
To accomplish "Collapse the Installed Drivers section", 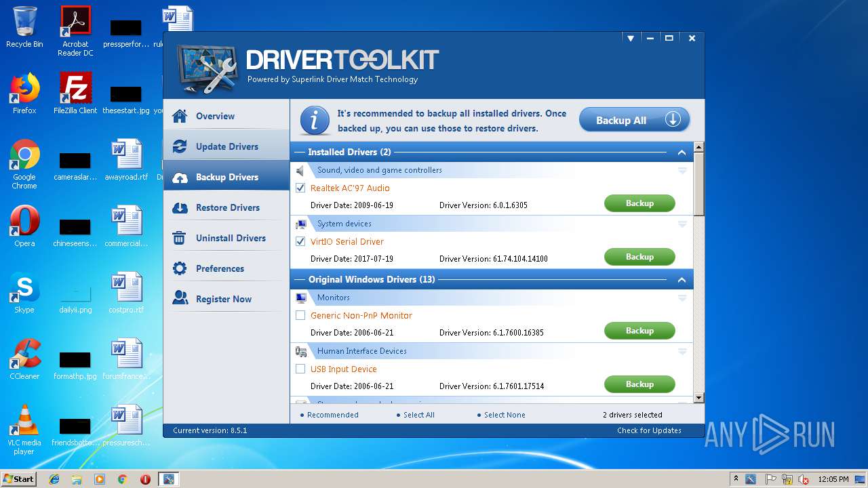I will pyautogui.click(x=682, y=152).
